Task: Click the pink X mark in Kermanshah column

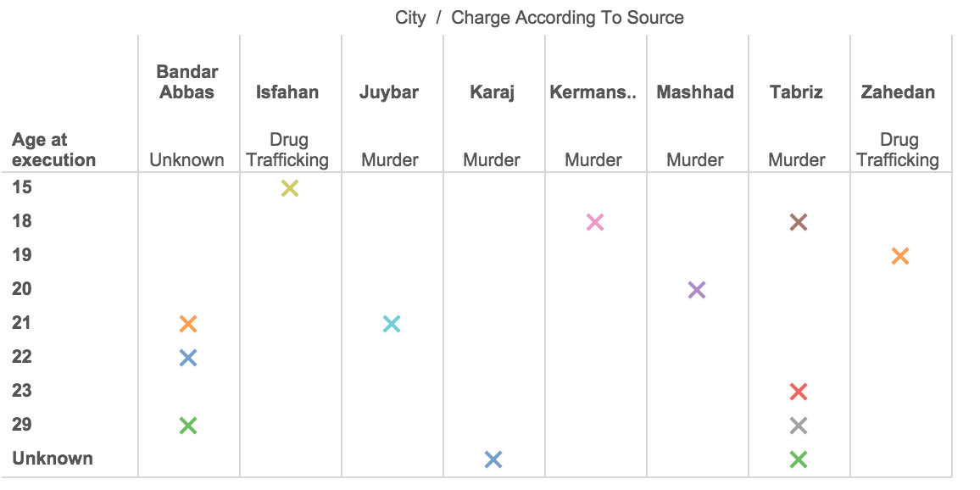Action: (595, 222)
